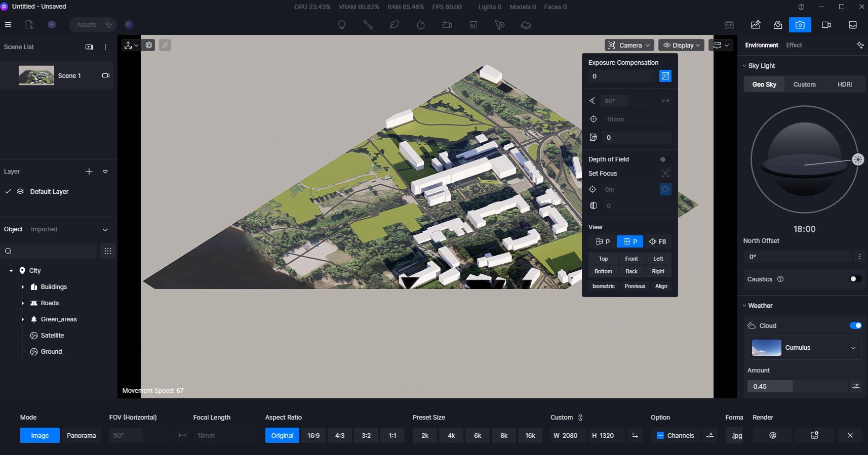Click the swap width and height icon
The width and height of the screenshot is (868, 455).
point(635,435)
